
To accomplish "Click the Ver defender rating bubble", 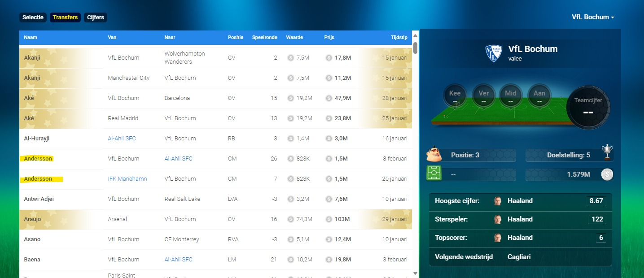I will (483, 96).
